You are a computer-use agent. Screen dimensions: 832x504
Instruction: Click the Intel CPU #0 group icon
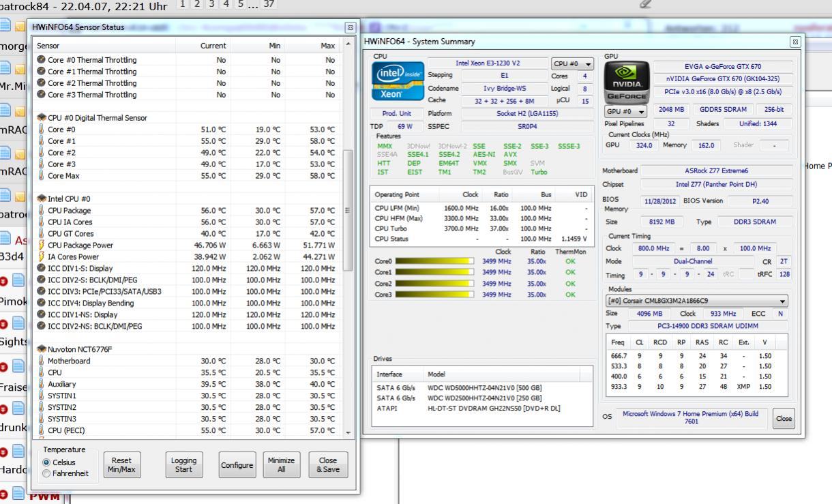point(41,199)
